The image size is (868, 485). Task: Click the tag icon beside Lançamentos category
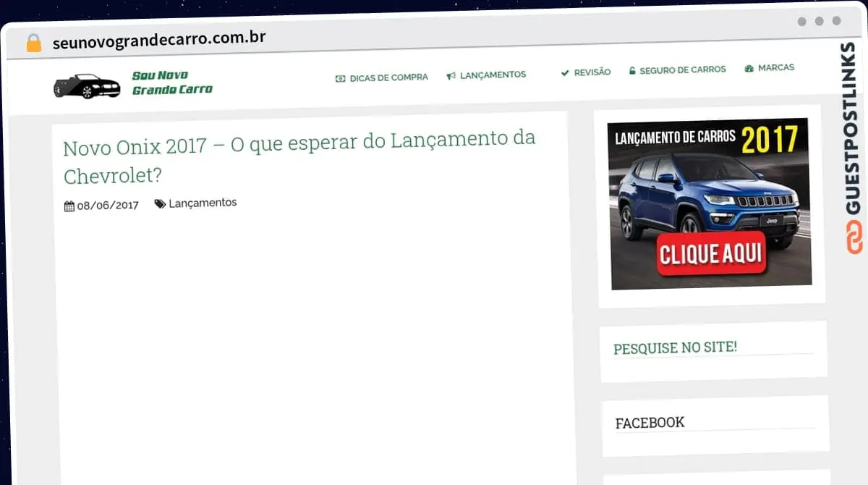[160, 204]
